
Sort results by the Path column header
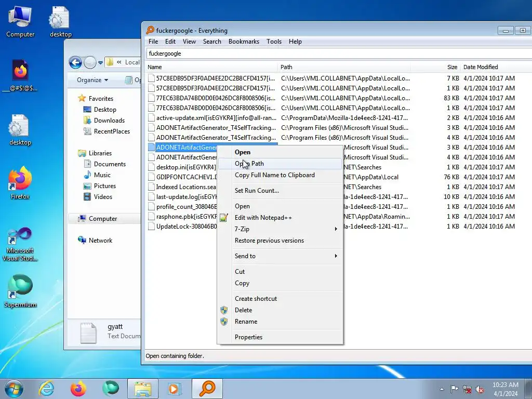(344, 67)
